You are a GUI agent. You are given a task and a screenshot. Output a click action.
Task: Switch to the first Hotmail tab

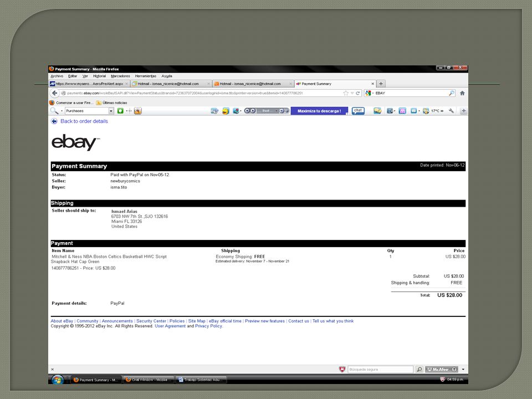tap(171, 84)
